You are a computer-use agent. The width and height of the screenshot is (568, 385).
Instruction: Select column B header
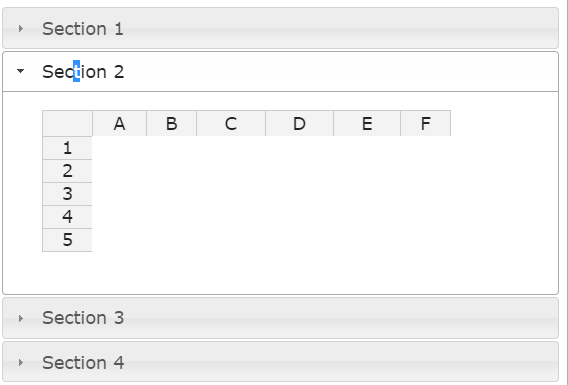pyautogui.click(x=172, y=124)
